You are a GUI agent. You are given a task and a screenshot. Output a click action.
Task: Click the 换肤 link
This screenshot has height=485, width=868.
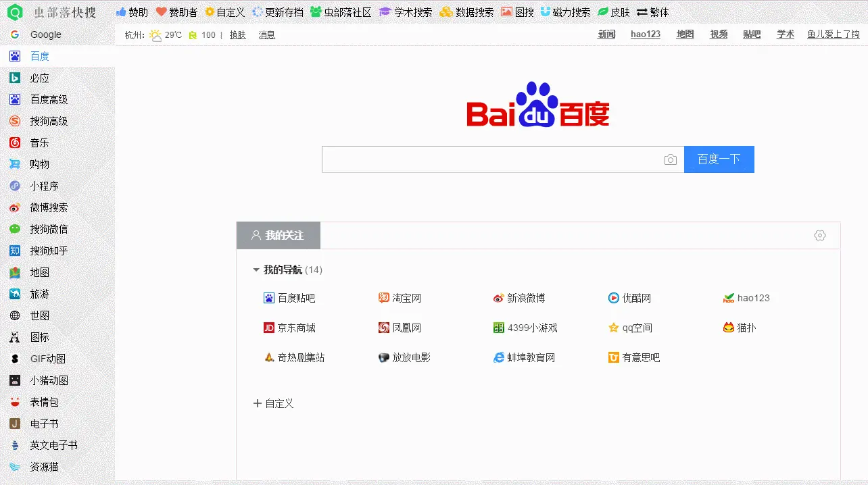[237, 35]
